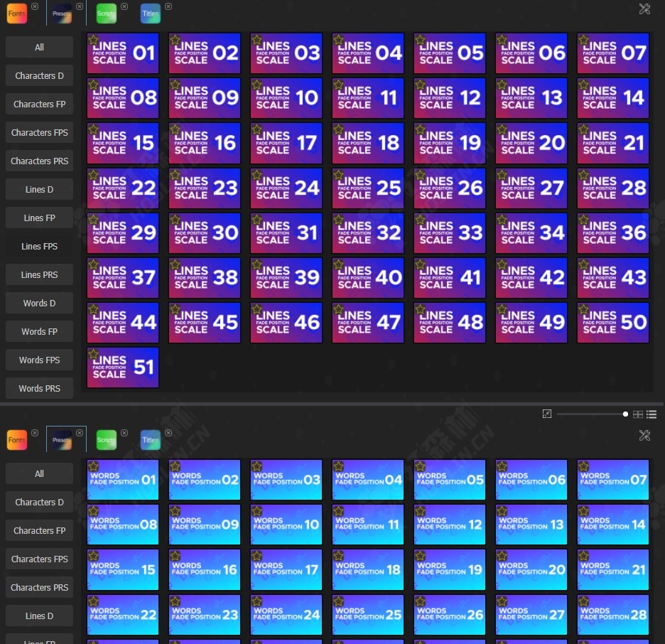
Task: Apply Words Fade Position 09 thumbnail
Action: point(205,525)
